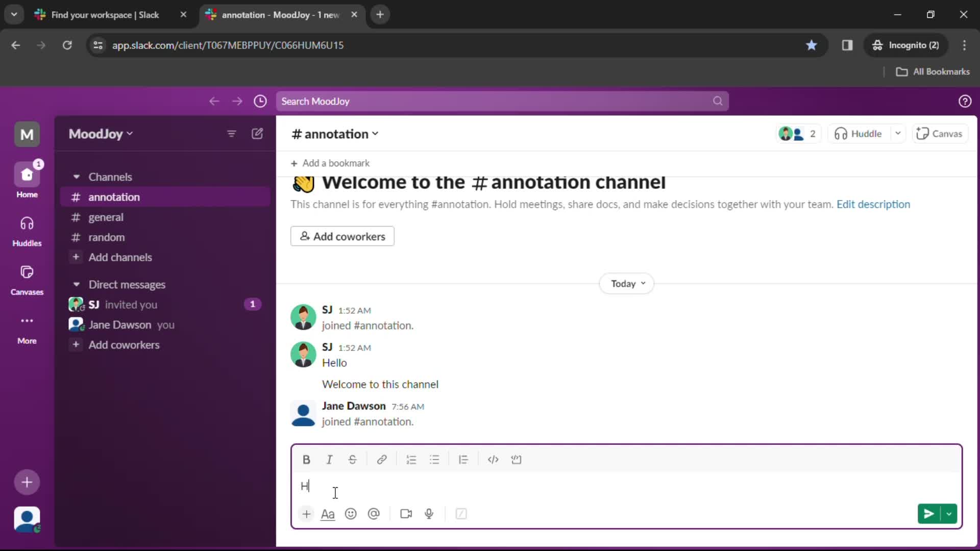Record an audio clip with microphone
Viewport: 980px width, 551px height.
429,514
